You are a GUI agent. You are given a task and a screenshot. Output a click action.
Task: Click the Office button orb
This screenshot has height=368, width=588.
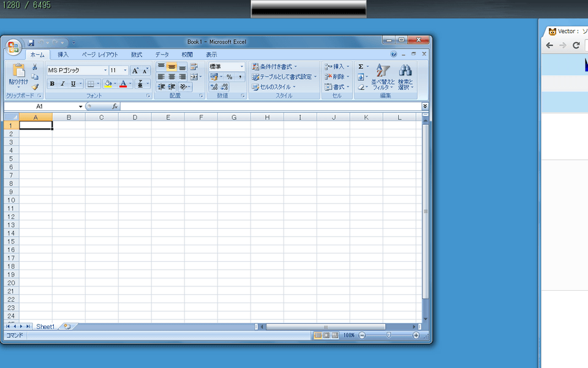pyautogui.click(x=13, y=48)
